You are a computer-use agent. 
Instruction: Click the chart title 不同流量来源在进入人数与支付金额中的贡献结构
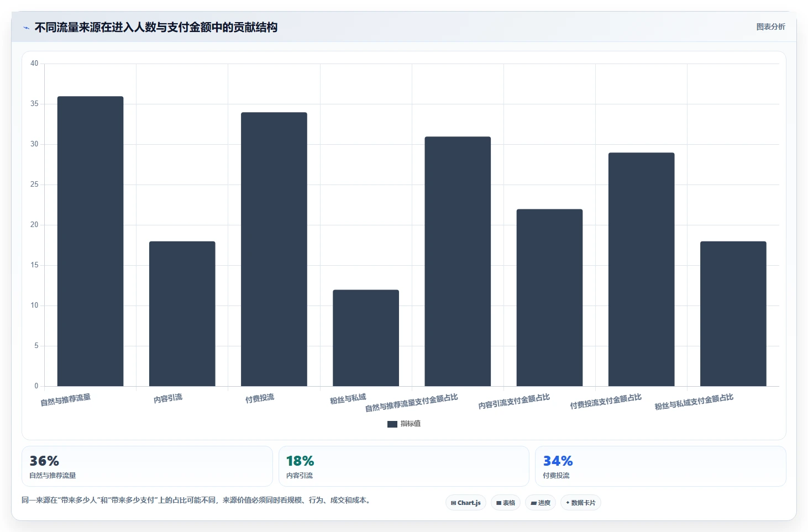pyautogui.click(x=156, y=28)
